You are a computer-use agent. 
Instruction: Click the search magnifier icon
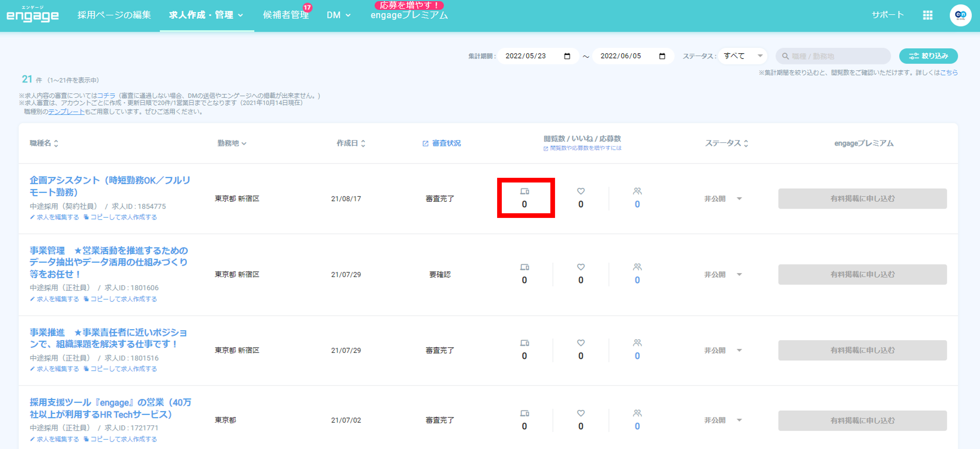coord(785,56)
